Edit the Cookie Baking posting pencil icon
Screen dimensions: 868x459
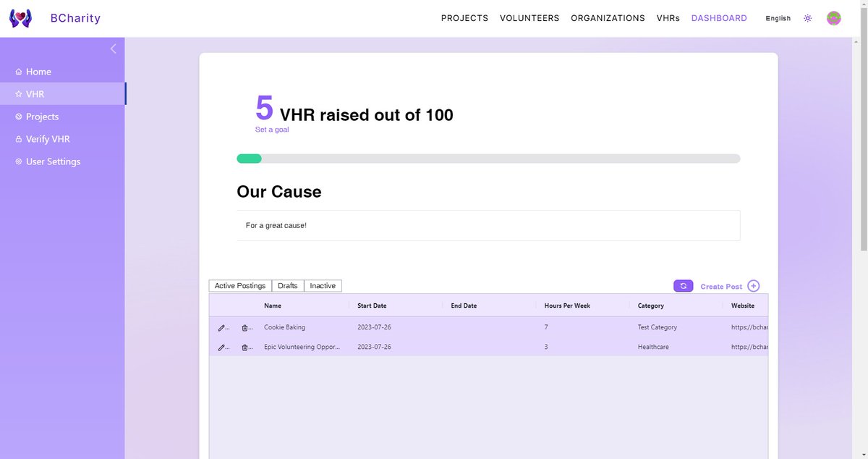(x=221, y=328)
